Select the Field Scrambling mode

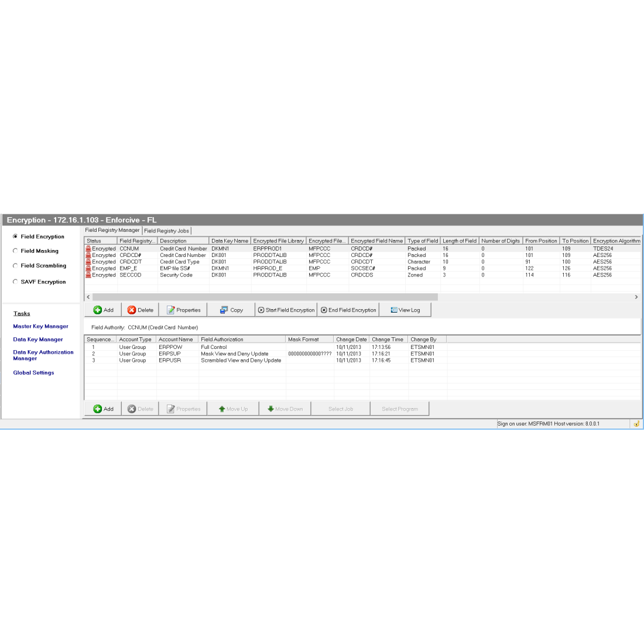coord(15,265)
